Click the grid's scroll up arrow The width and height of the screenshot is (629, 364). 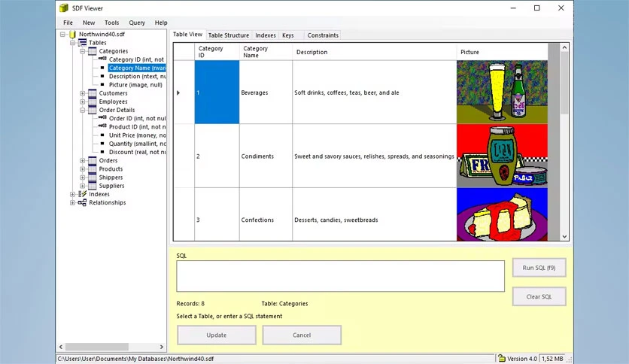(x=564, y=47)
